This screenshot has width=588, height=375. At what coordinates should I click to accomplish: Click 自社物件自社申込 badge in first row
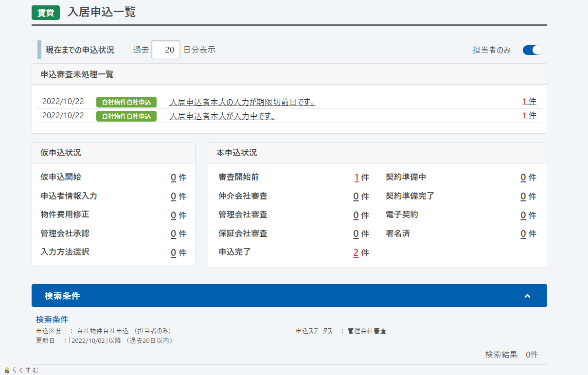tap(126, 102)
